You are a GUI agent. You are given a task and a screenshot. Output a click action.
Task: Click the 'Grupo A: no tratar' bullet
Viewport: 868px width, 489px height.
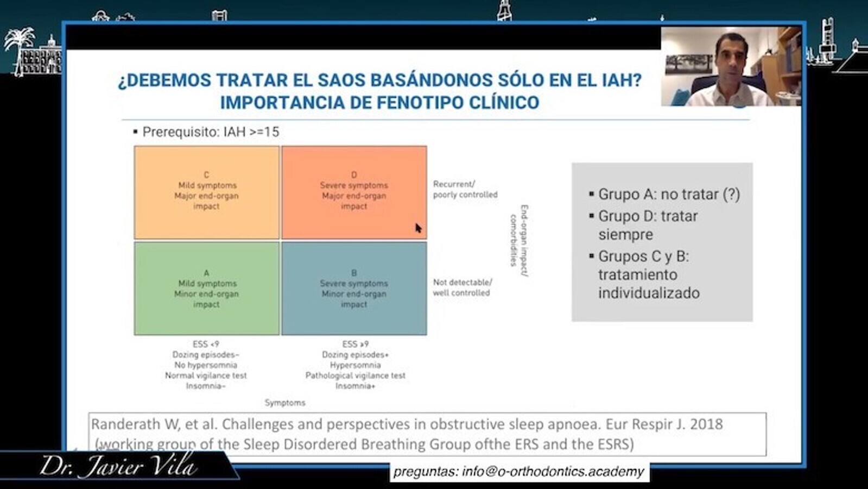click(668, 195)
